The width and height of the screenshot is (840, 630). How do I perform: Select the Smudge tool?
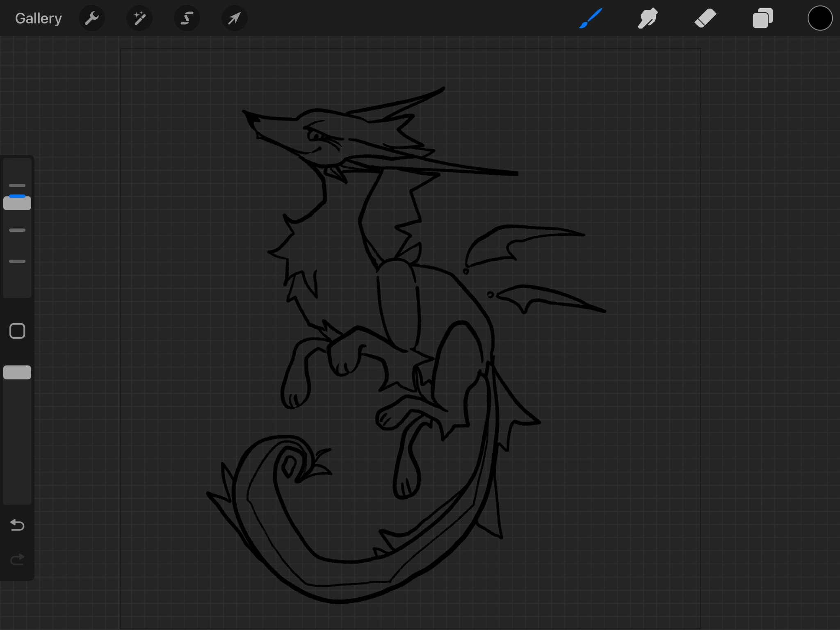click(x=648, y=18)
